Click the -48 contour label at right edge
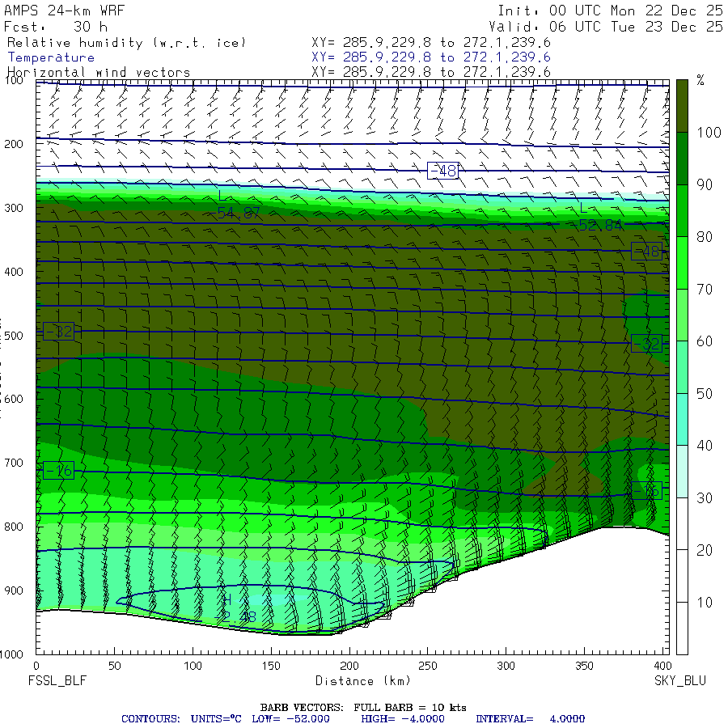This screenshot has width=728, height=728. click(x=647, y=252)
